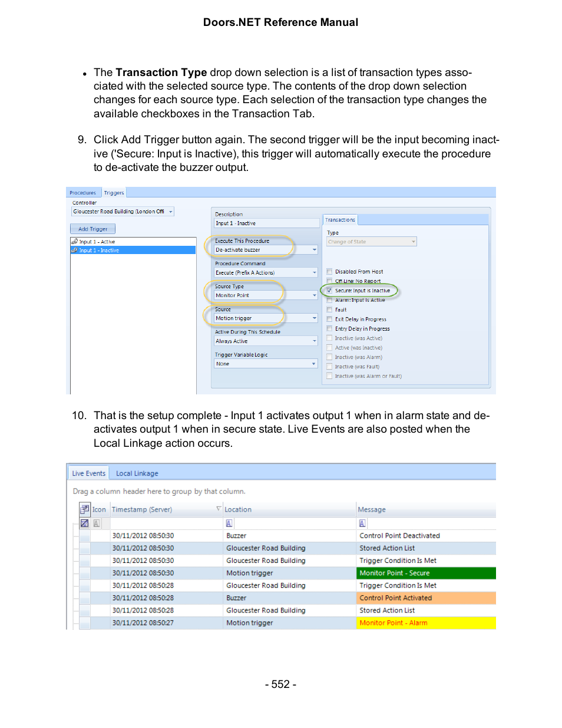Toggle Inactive (was Alarm) checkbox
Image resolution: width=562 pixels, height=728 pixels.
(329, 357)
